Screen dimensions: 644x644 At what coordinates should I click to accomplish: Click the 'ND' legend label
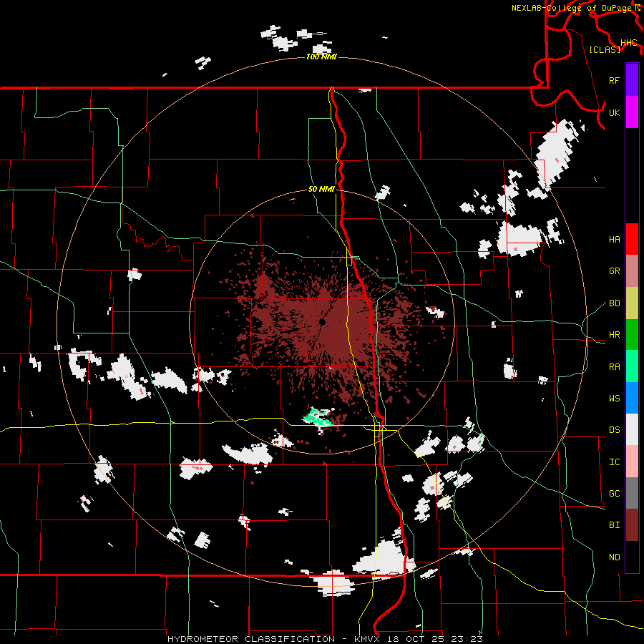pyautogui.click(x=614, y=557)
